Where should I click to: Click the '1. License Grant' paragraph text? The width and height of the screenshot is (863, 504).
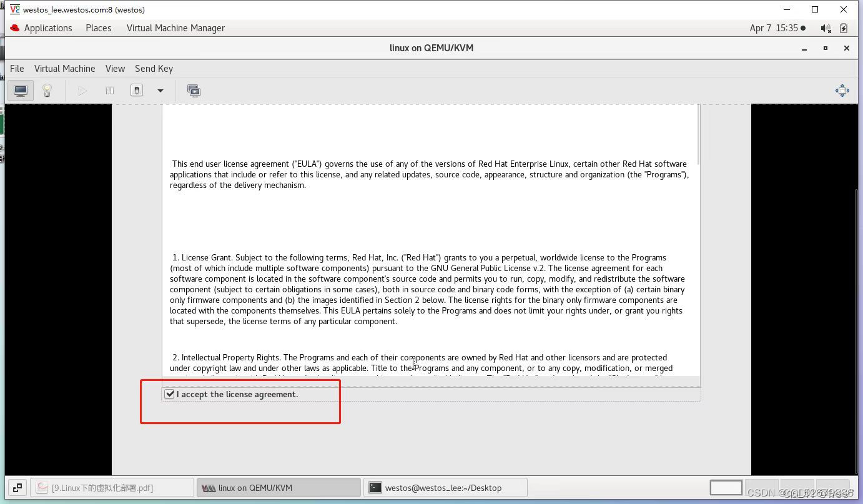point(427,289)
